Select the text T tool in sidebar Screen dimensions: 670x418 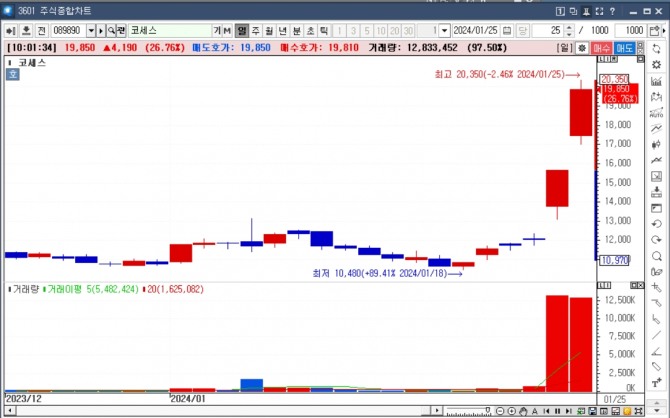657,383
